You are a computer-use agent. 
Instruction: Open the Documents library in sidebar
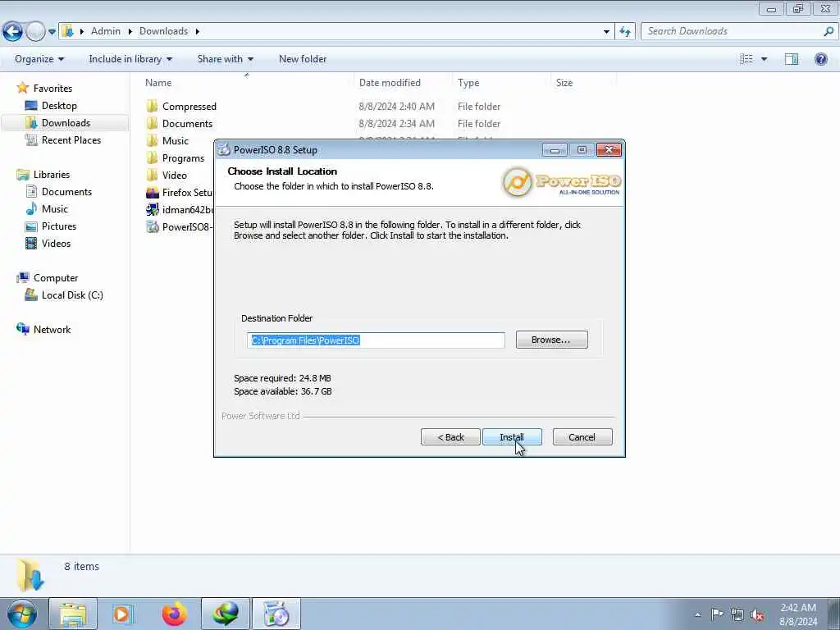66,192
